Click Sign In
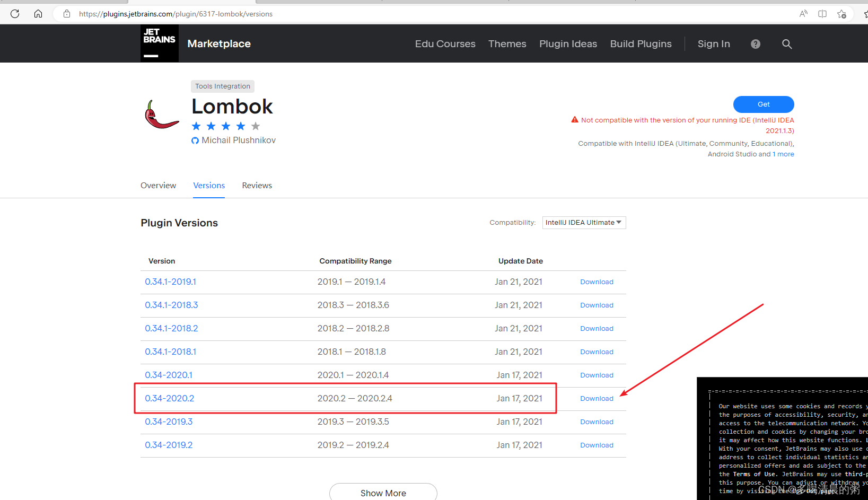The image size is (868, 500). (x=714, y=44)
